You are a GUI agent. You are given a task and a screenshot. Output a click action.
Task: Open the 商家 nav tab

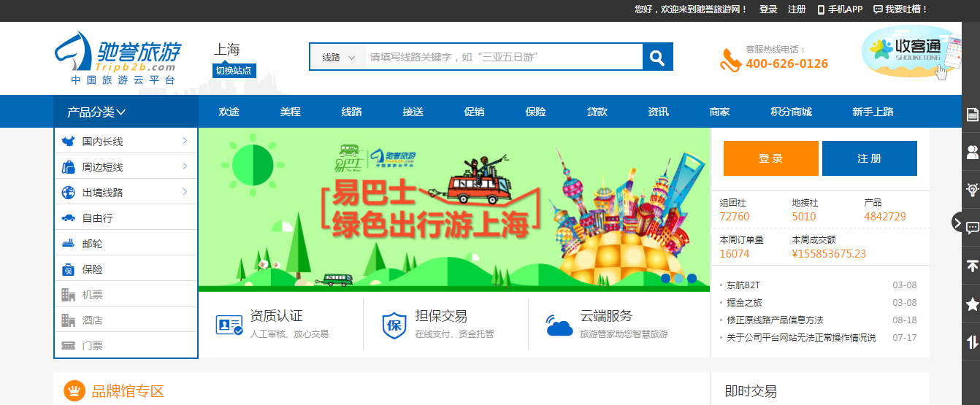click(720, 112)
